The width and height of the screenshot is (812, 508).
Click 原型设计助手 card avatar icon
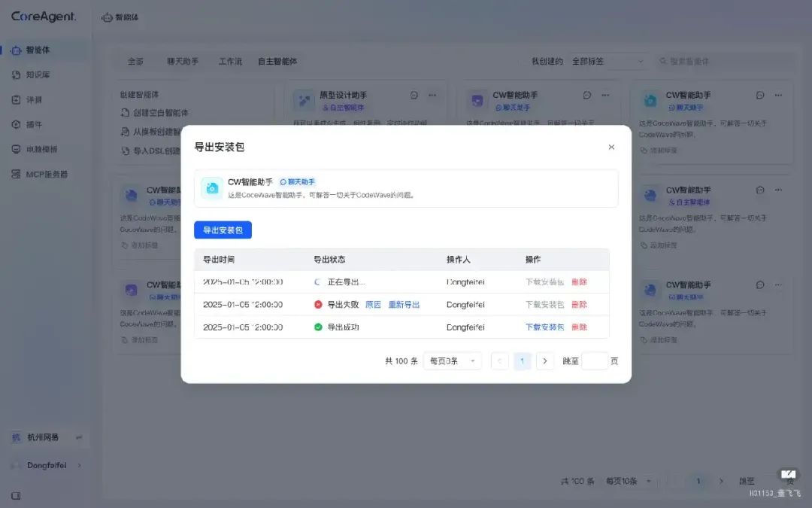(304, 101)
